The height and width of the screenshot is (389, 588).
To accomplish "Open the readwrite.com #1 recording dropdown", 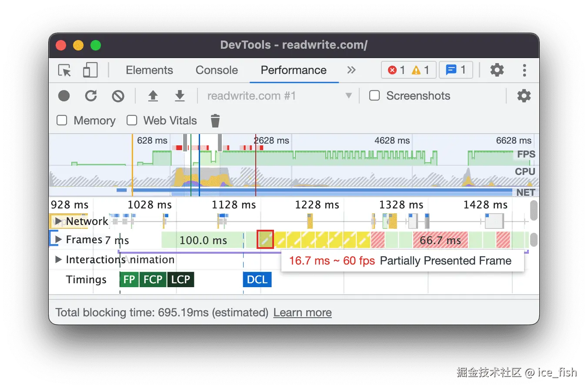I will (279, 96).
